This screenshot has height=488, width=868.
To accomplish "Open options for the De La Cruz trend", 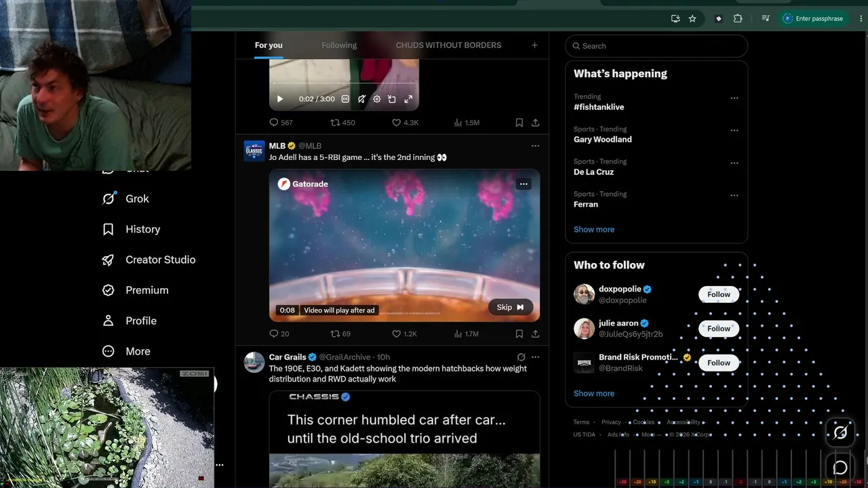I will coord(734,163).
